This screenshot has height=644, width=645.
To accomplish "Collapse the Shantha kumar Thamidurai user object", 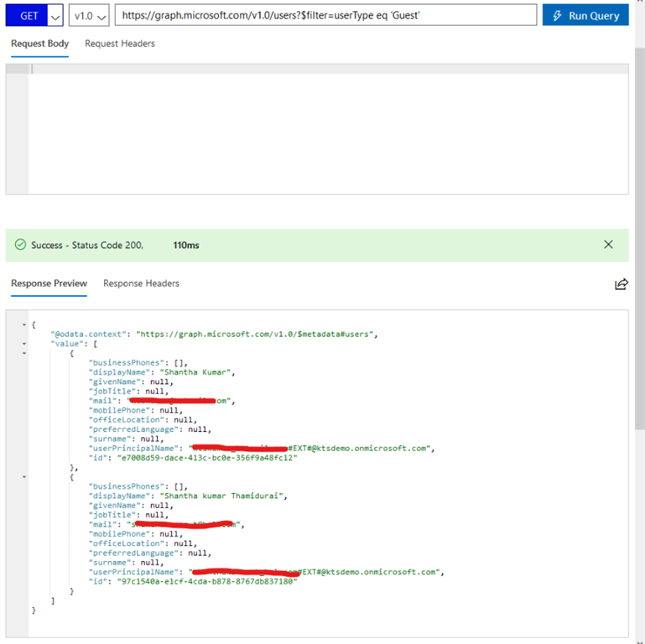I will click(24, 476).
